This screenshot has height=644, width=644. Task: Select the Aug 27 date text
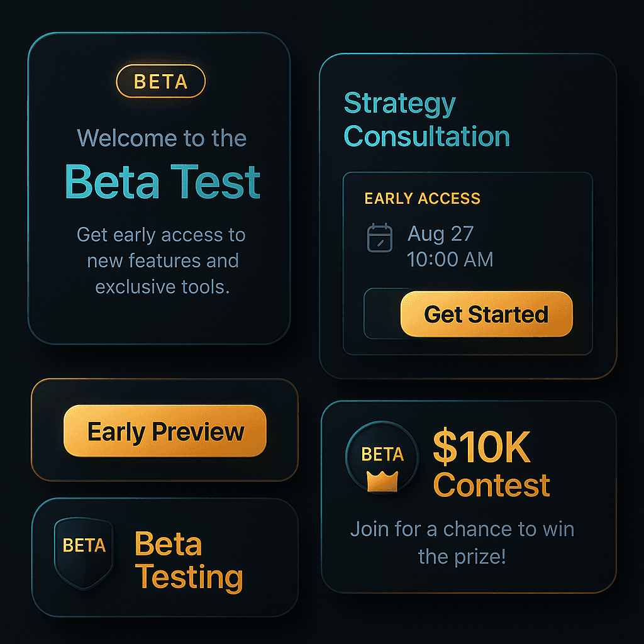(440, 234)
